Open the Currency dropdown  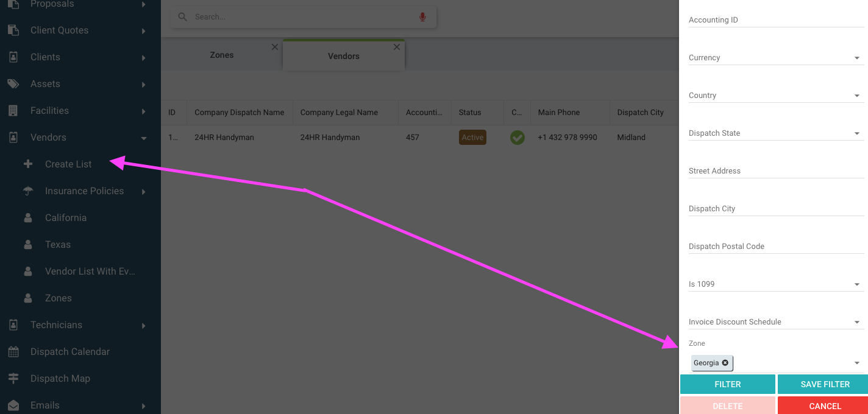click(x=856, y=58)
